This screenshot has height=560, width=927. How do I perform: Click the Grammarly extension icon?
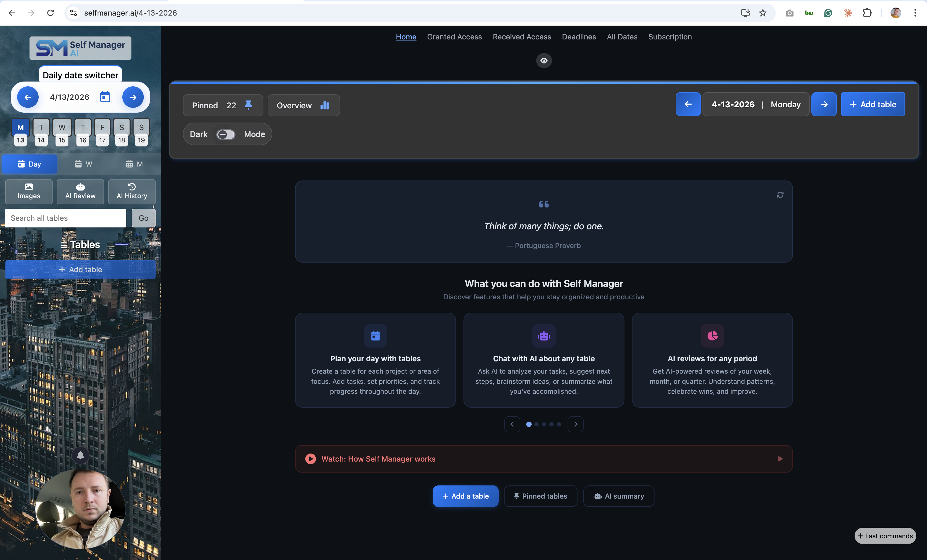pyautogui.click(x=828, y=13)
